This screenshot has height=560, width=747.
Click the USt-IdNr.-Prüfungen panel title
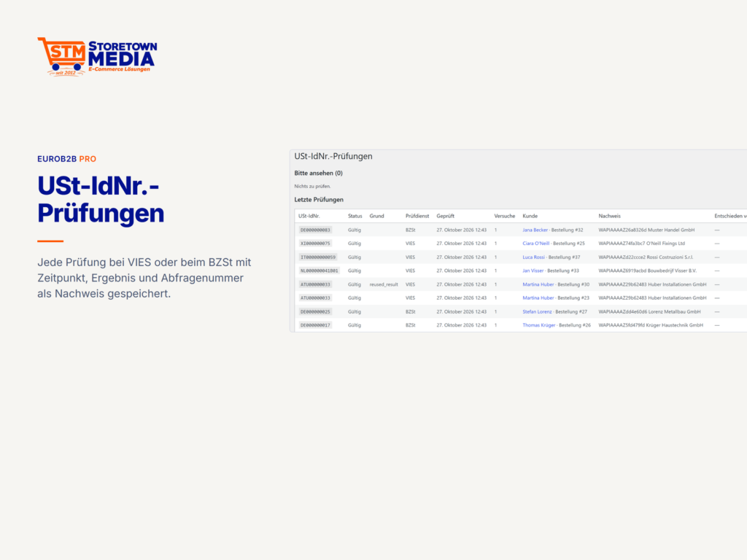pyautogui.click(x=333, y=156)
